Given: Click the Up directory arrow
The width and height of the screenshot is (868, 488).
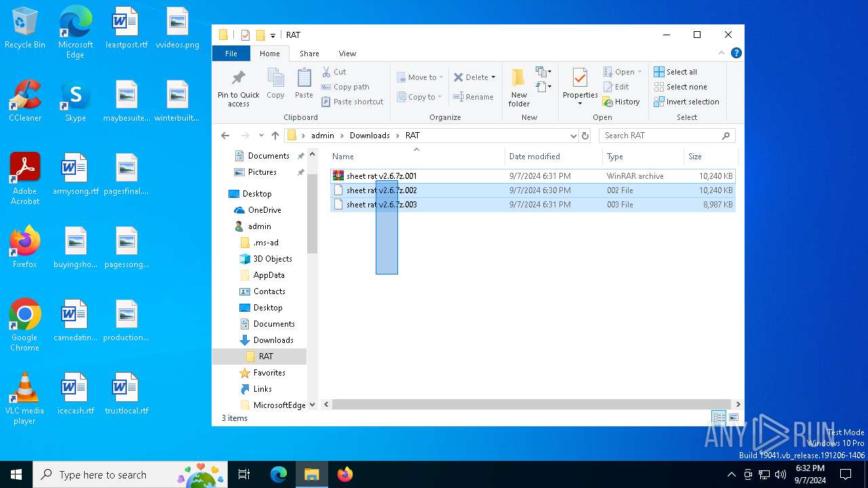Looking at the screenshot, I should [275, 136].
